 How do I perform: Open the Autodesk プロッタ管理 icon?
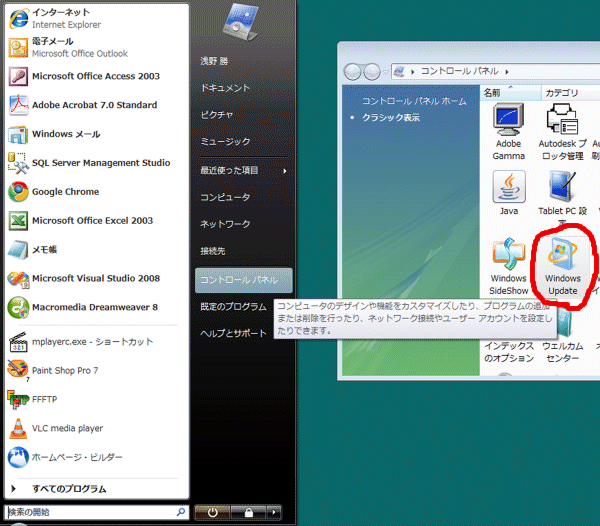click(x=562, y=132)
